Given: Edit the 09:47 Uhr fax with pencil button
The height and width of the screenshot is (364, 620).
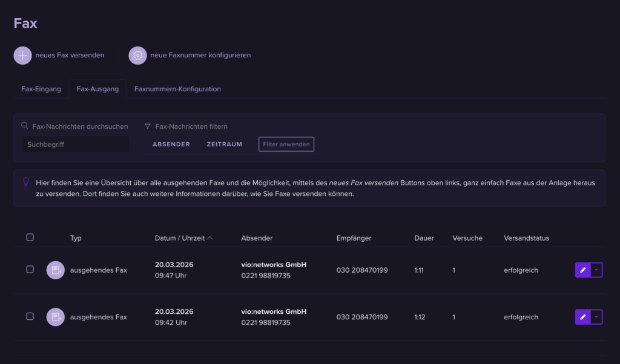Looking at the screenshot, I should (582, 270).
